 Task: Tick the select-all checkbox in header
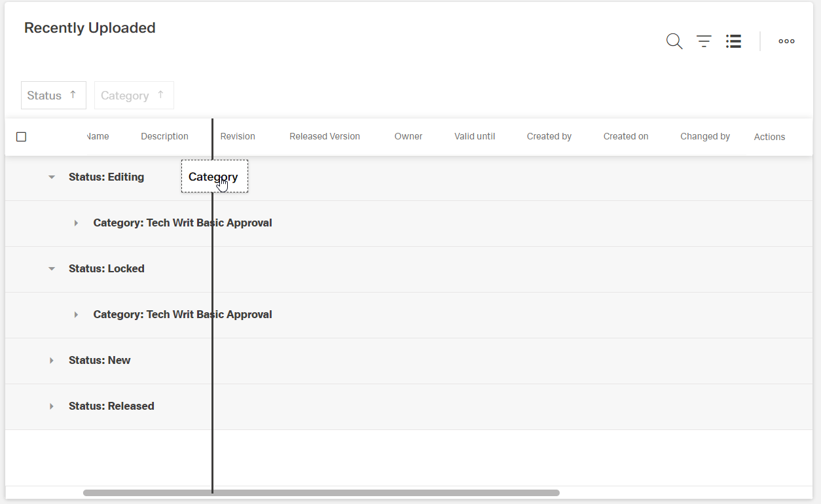[x=21, y=137]
